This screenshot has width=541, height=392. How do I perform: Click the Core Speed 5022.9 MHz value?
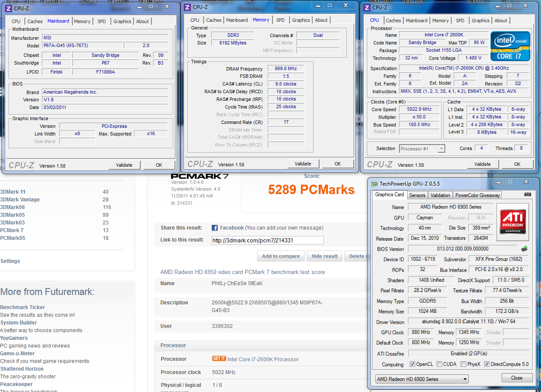click(x=419, y=109)
